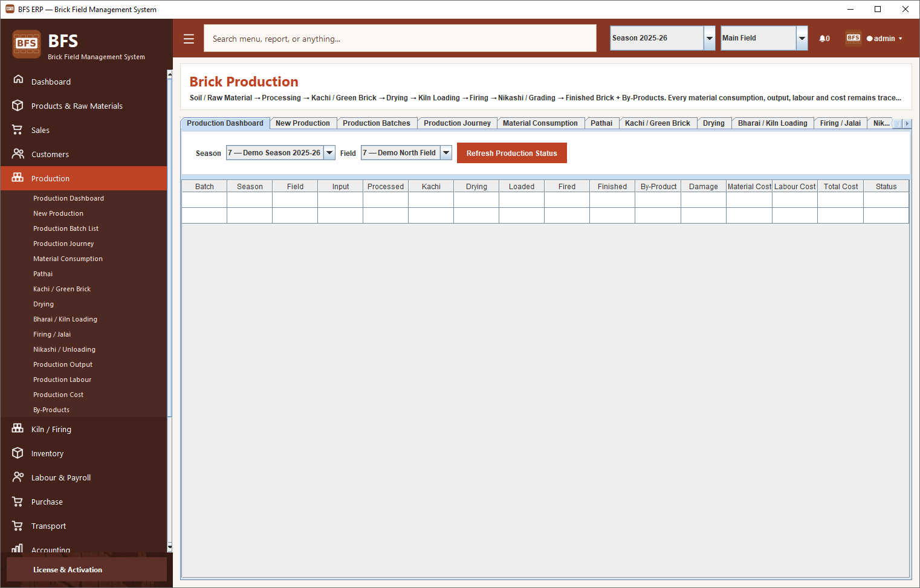Click the Batch column header
Viewport: 920px width, 588px height.
pos(204,186)
